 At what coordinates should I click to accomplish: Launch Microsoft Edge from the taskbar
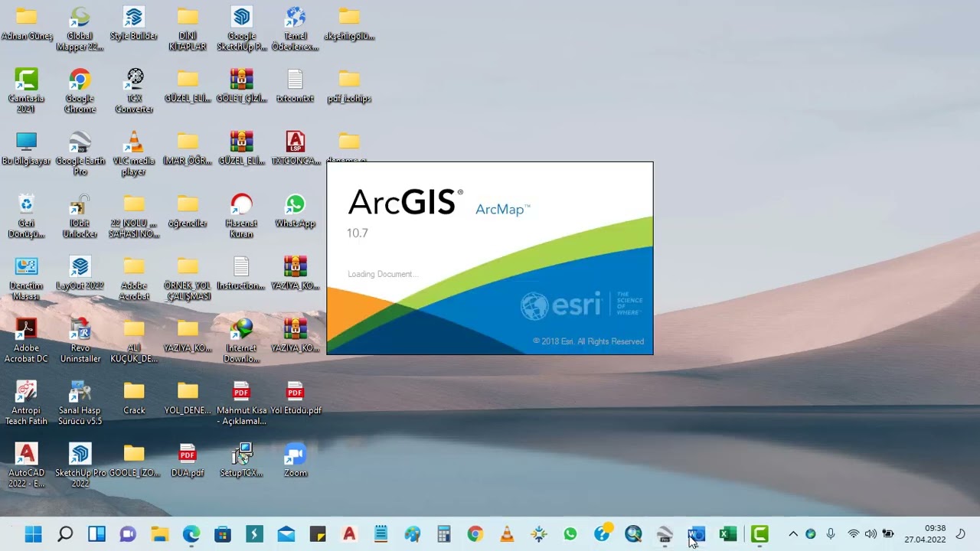coord(191,534)
